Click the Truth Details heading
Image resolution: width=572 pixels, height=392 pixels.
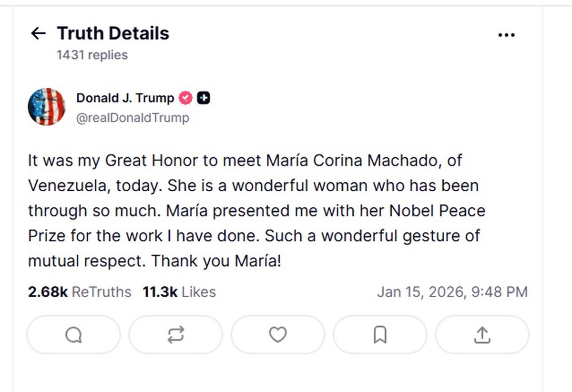[x=113, y=33]
